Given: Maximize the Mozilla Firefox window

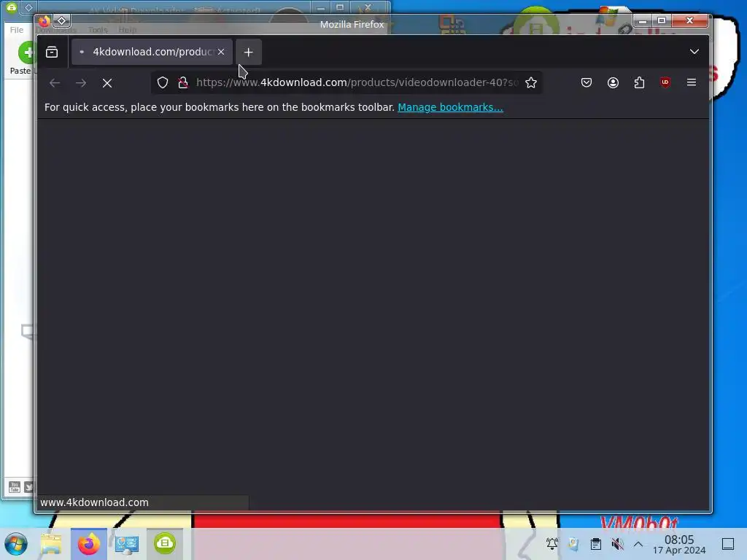Looking at the screenshot, I should 662,20.
